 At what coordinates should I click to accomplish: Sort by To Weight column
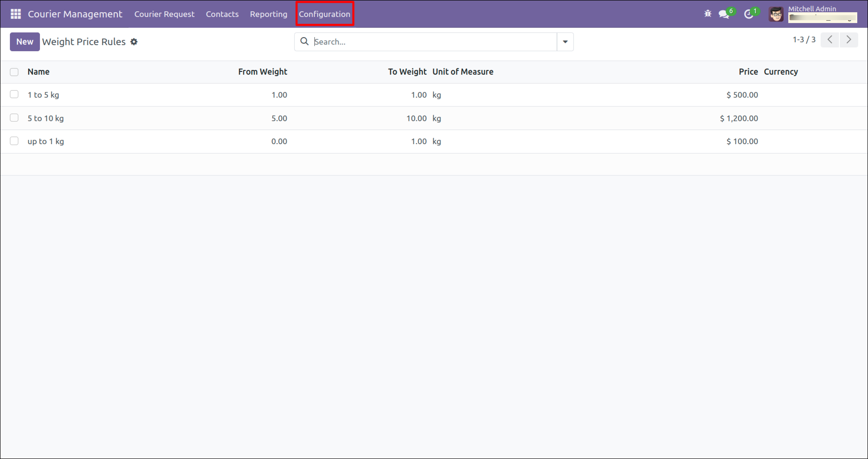click(407, 72)
